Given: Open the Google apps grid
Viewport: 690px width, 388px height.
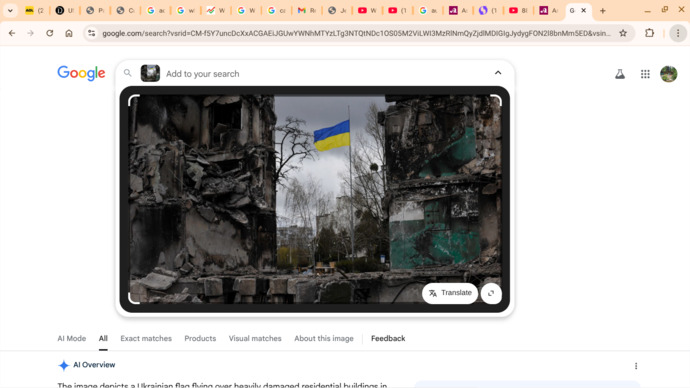Looking at the screenshot, I should click(645, 74).
